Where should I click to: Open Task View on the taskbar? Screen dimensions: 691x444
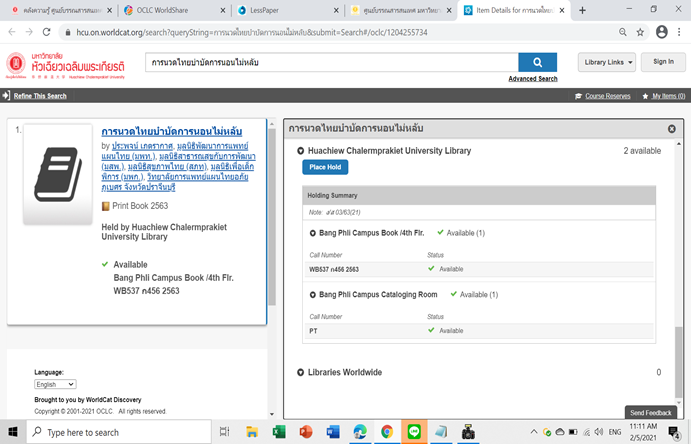(x=224, y=432)
